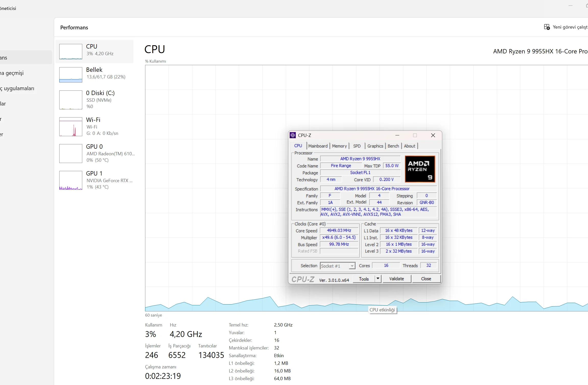Click Temel hız 2,50 GHz value
Image resolution: width=588 pixels, height=385 pixels.
pyautogui.click(x=283, y=325)
